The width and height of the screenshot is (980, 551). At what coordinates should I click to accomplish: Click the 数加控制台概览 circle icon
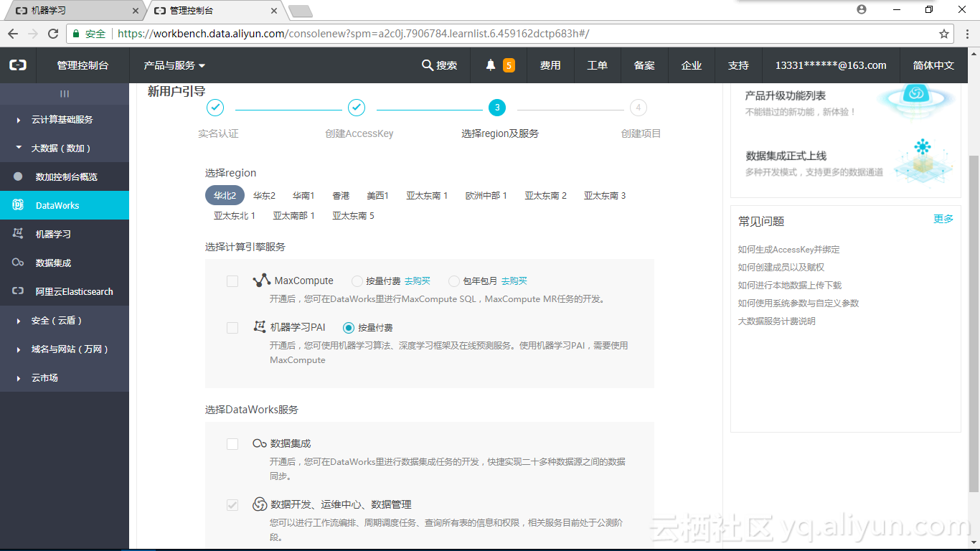click(18, 176)
